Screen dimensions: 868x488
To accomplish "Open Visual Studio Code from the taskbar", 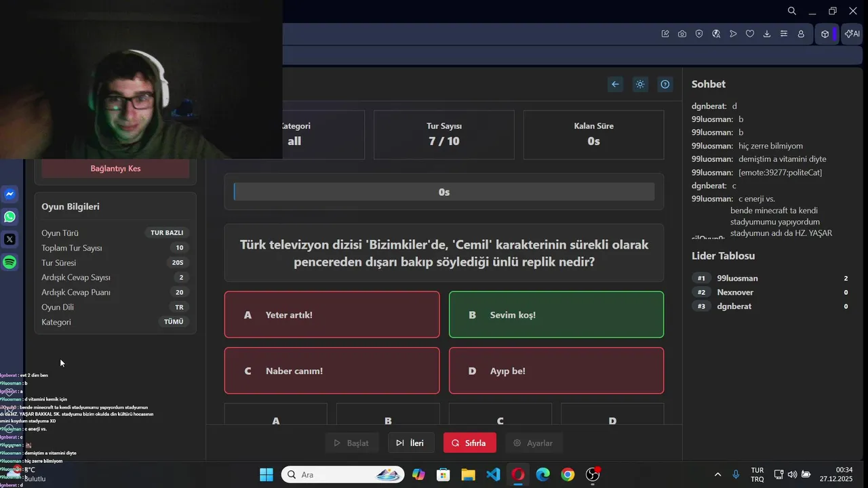I will pyautogui.click(x=493, y=474).
